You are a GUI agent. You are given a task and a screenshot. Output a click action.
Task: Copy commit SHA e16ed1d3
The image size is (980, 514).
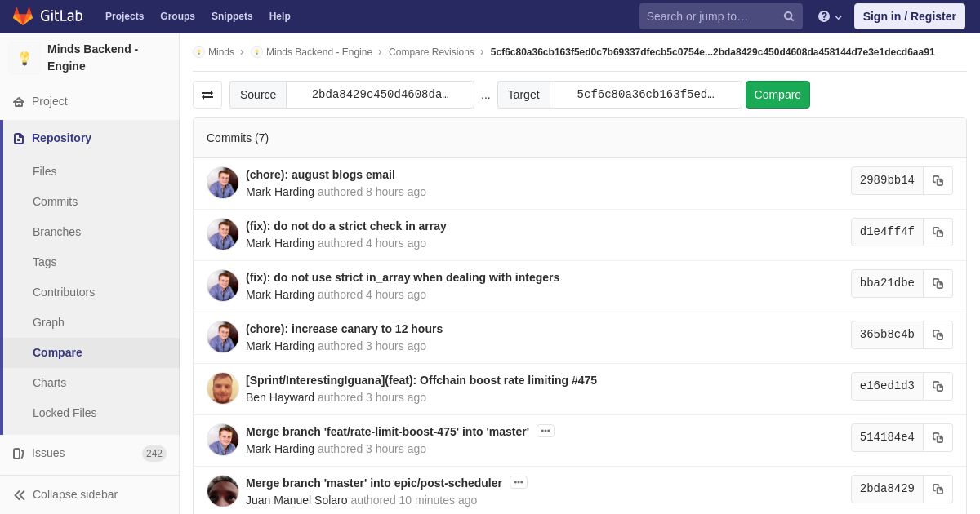[x=938, y=387]
